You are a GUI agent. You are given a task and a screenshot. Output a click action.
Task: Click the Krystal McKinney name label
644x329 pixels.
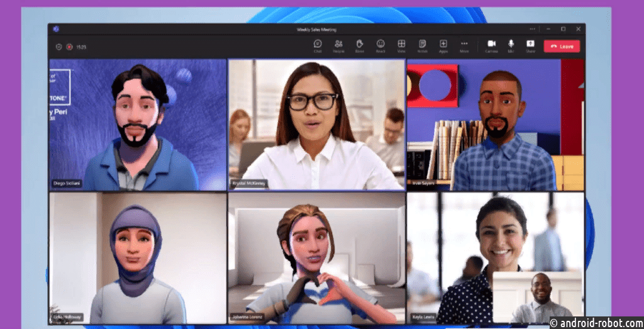(249, 183)
